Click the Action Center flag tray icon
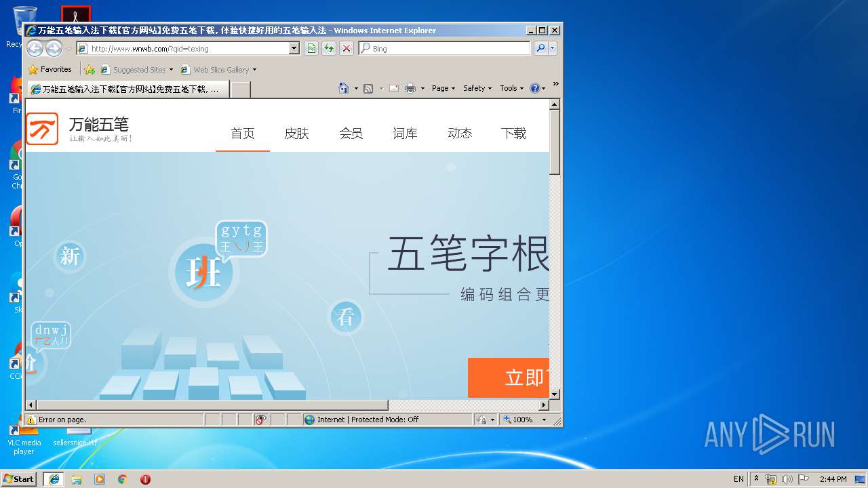Image resolution: width=868 pixels, height=488 pixels. click(x=804, y=479)
